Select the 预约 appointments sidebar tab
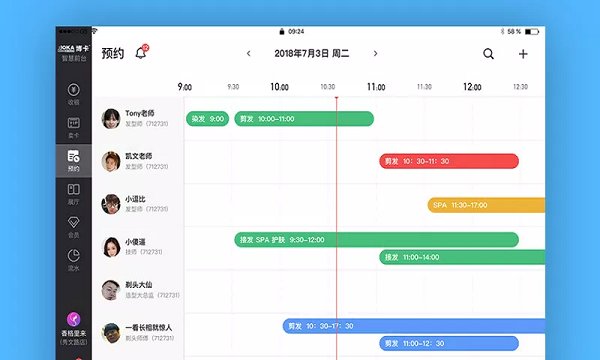This screenshot has height=360, width=600. pyautogui.click(x=73, y=161)
